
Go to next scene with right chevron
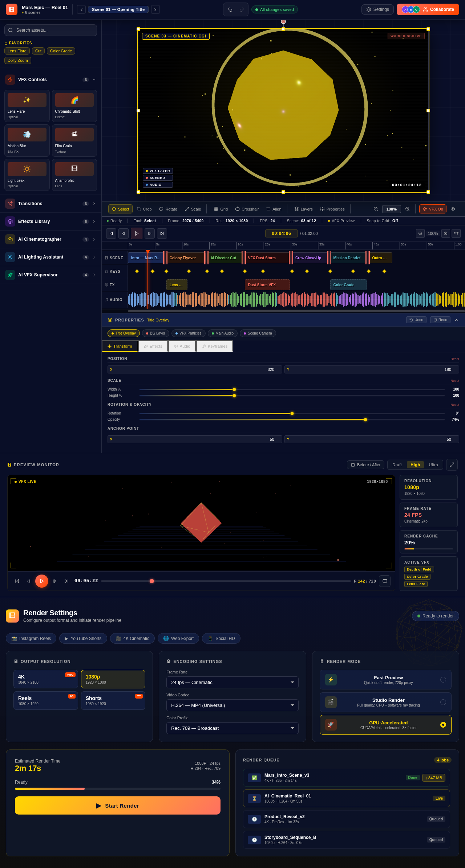(155, 9)
